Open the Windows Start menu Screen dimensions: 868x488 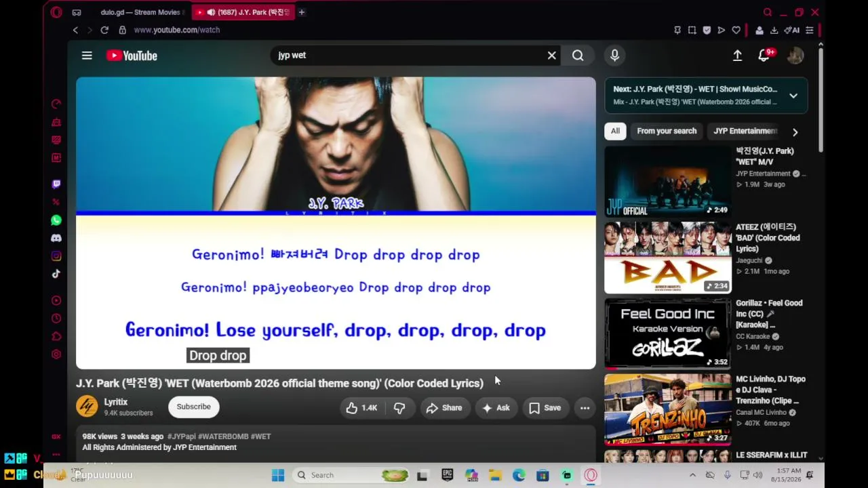tap(278, 475)
